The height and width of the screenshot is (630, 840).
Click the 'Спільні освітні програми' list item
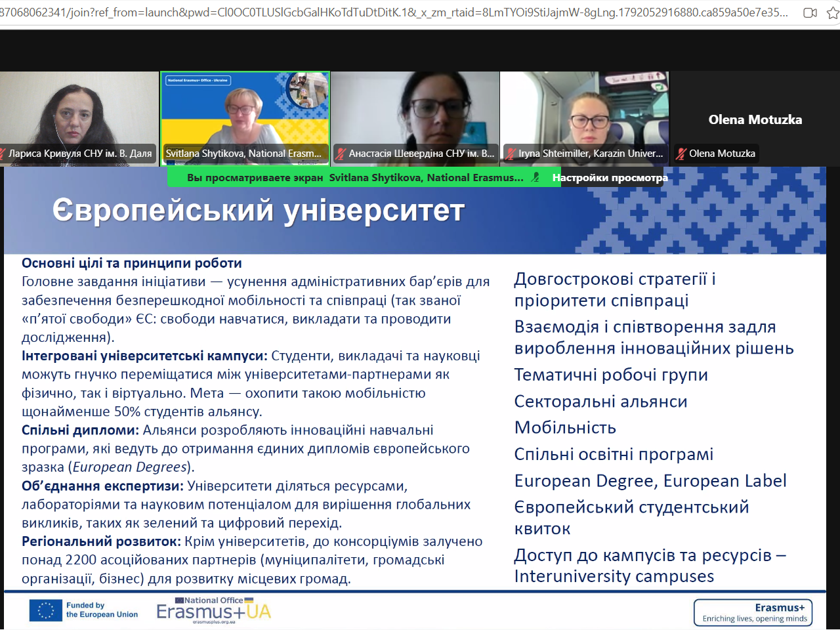pos(614,454)
